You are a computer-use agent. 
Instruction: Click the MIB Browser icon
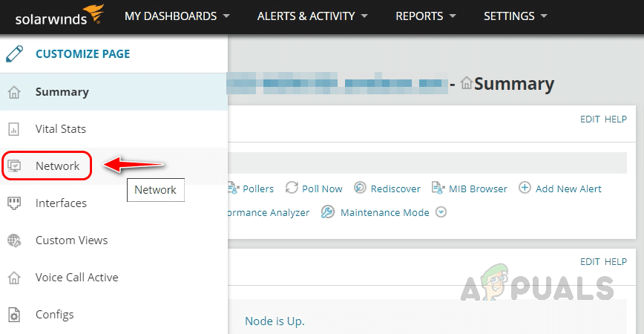(438, 188)
